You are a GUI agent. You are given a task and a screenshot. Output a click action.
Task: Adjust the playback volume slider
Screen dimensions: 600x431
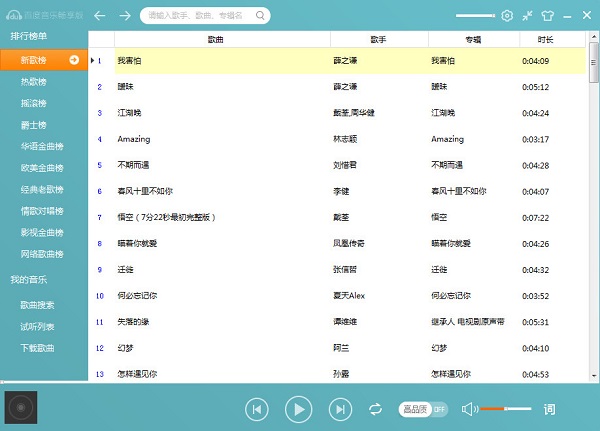point(505,409)
